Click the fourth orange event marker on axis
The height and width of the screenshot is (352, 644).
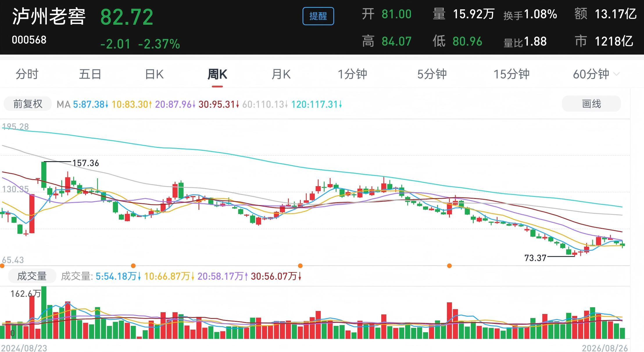(x=449, y=266)
